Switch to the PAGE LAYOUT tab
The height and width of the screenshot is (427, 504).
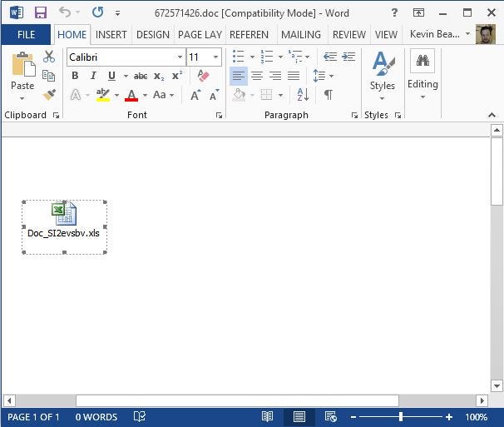pos(200,34)
